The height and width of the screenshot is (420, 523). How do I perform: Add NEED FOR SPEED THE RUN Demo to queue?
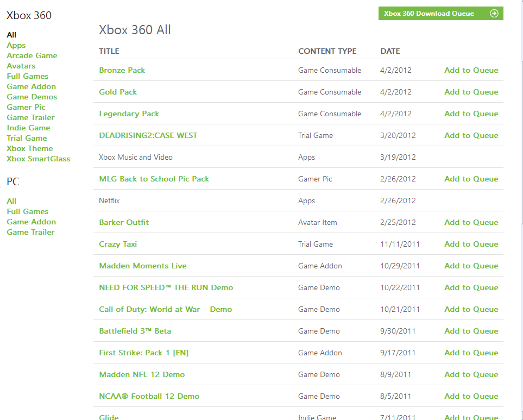point(471,287)
